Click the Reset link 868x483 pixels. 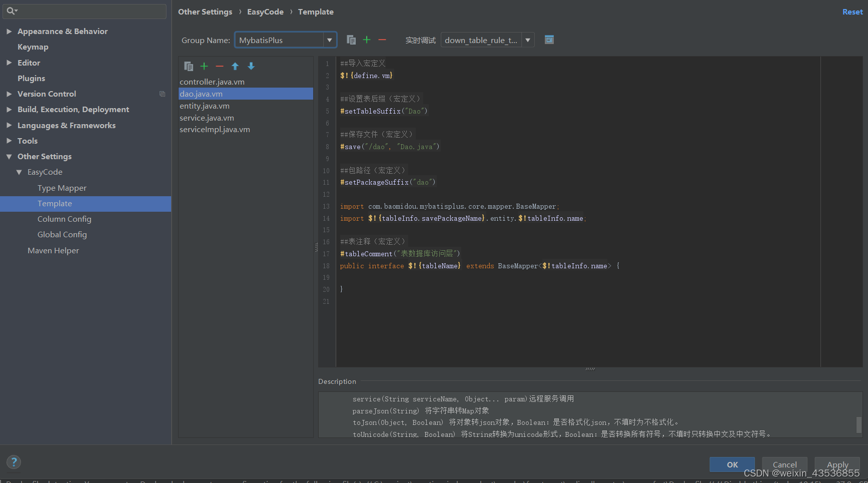852,12
